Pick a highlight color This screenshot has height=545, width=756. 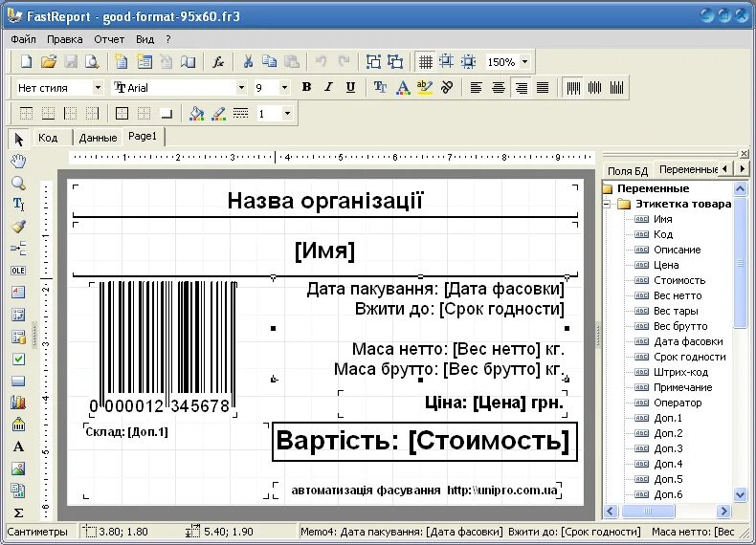[x=425, y=87]
